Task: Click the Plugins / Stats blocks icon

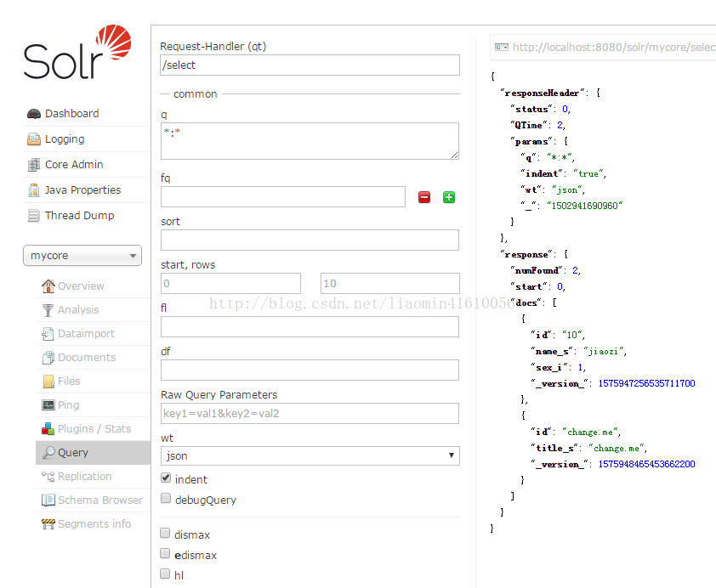Action: pos(48,429)
